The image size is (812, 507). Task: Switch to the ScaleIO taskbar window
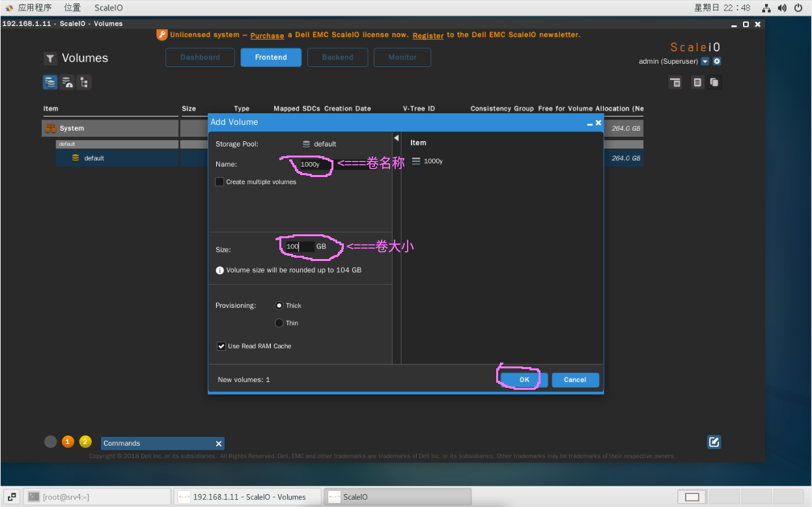coord(398,497)
